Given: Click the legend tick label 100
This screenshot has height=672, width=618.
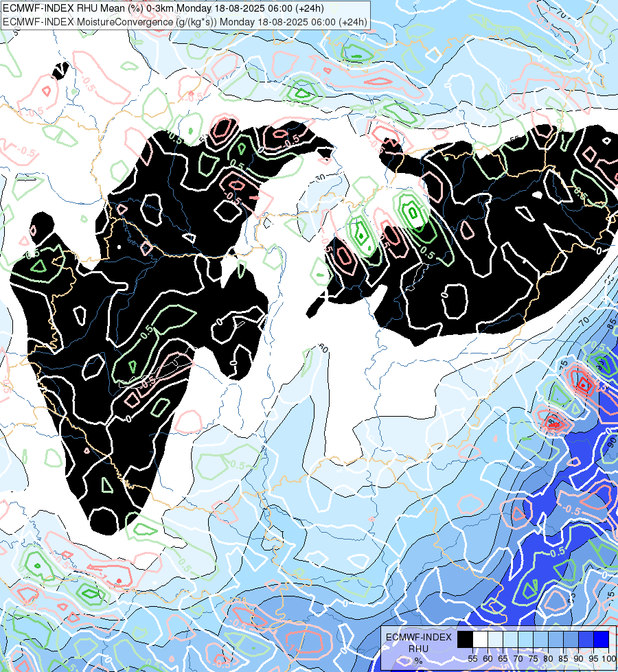Looking at the screenshot, I should (608, 659).
